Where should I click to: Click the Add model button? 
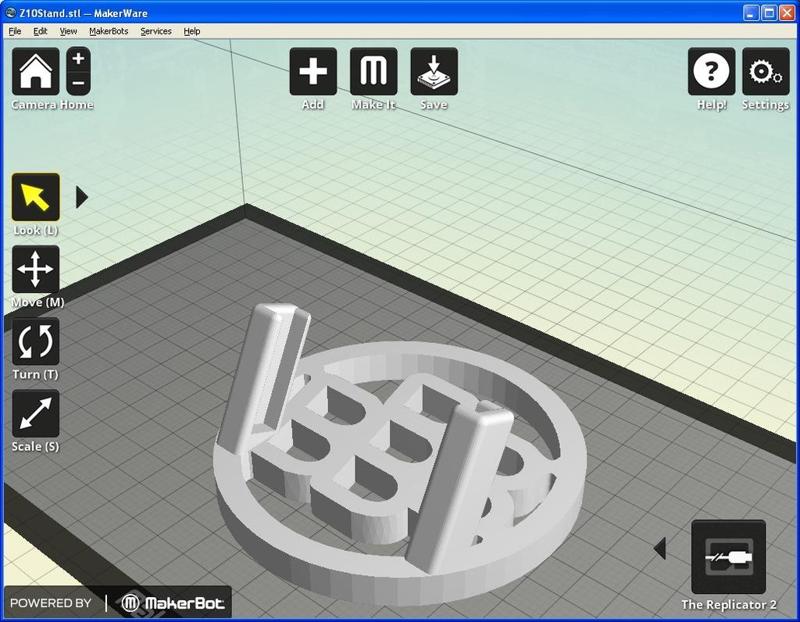(313, 71)
